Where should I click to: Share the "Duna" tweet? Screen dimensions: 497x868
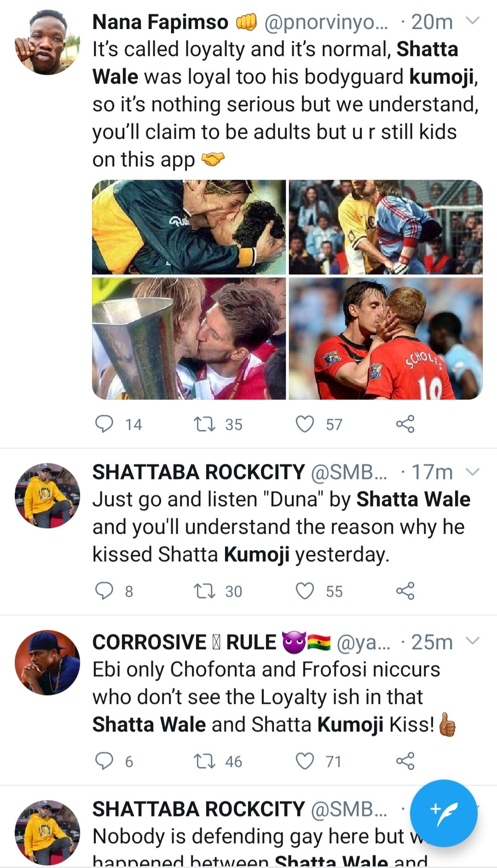405,591
